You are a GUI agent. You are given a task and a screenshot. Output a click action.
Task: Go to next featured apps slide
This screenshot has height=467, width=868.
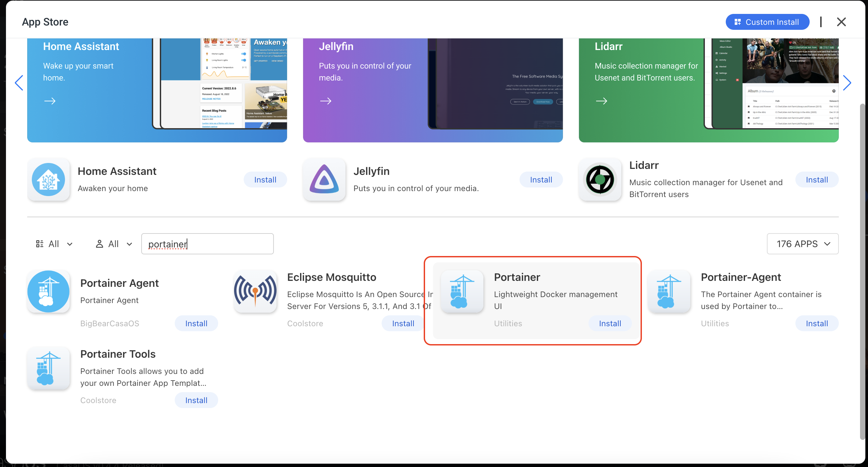click(847, 83)
